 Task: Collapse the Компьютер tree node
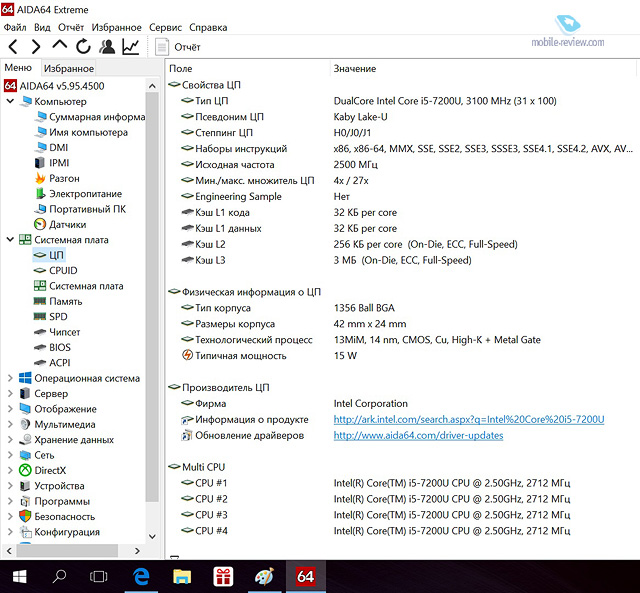point(10,101)
